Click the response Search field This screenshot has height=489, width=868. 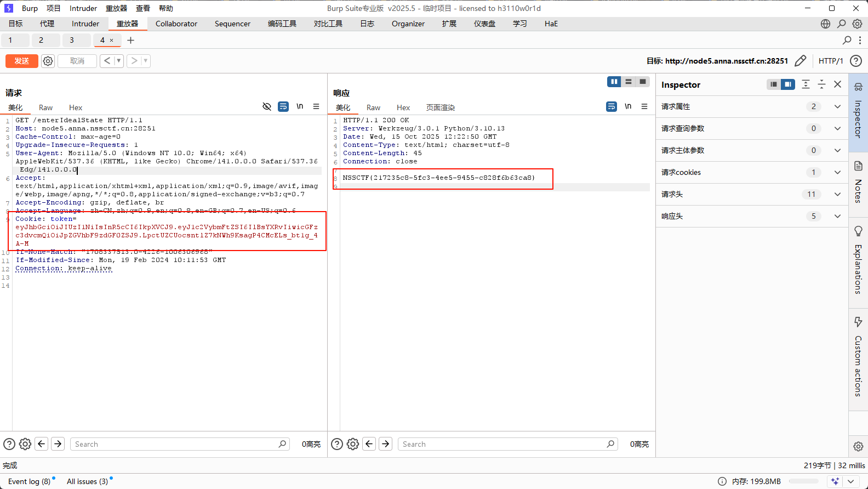click(507, 444)
